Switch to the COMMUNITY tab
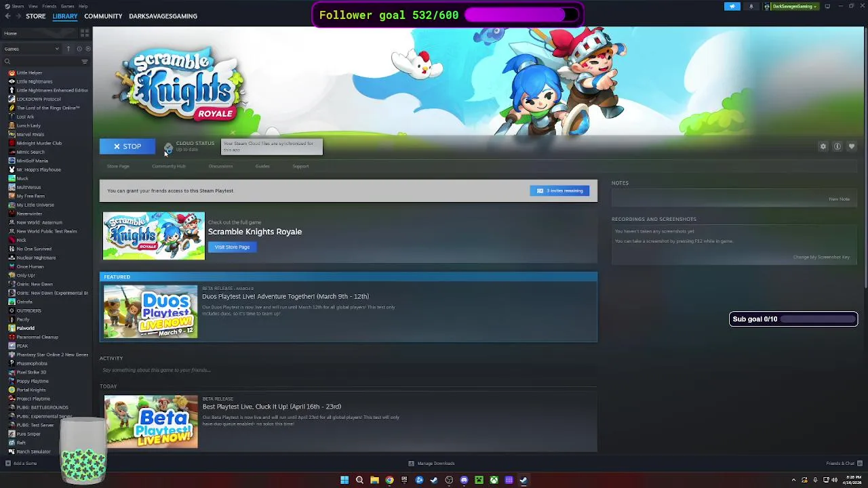 (x=103, y=16)
